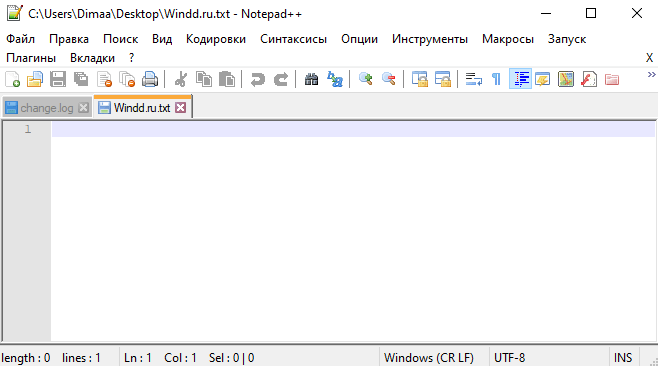The width and height of the screenshot is (658, 366).
Task: Minimize the Notepad++ window
Action: click(546, 13)
